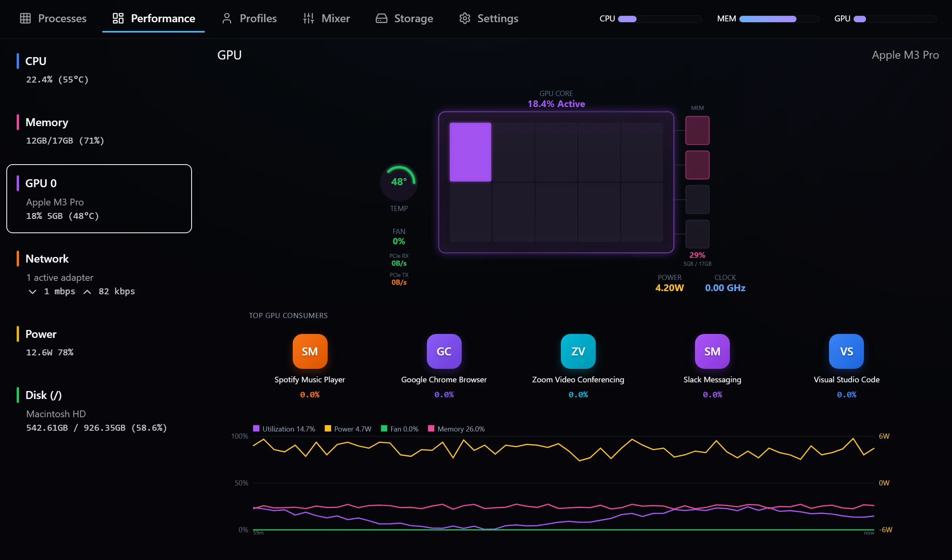Image resolution: width=952 pixels, height=560 pixels.
Task: Click the FAN 0% reading
Action: pos(399,241)
